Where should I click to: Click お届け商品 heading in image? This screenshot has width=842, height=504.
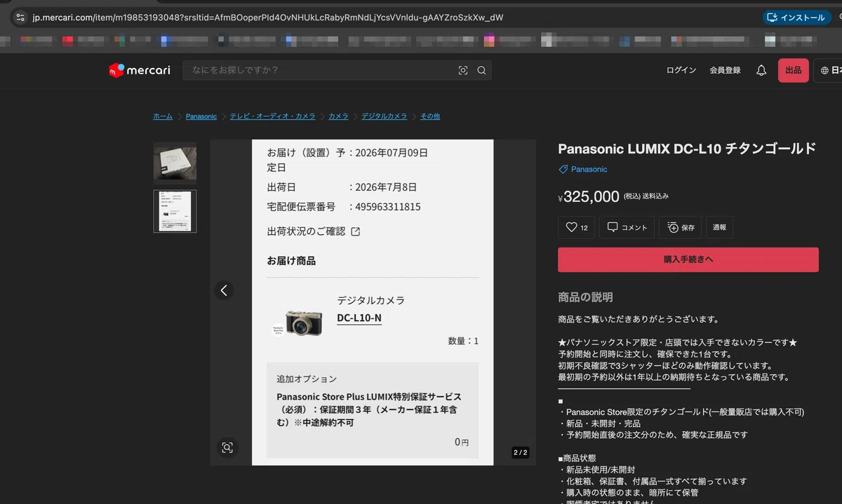pos(291,261)
